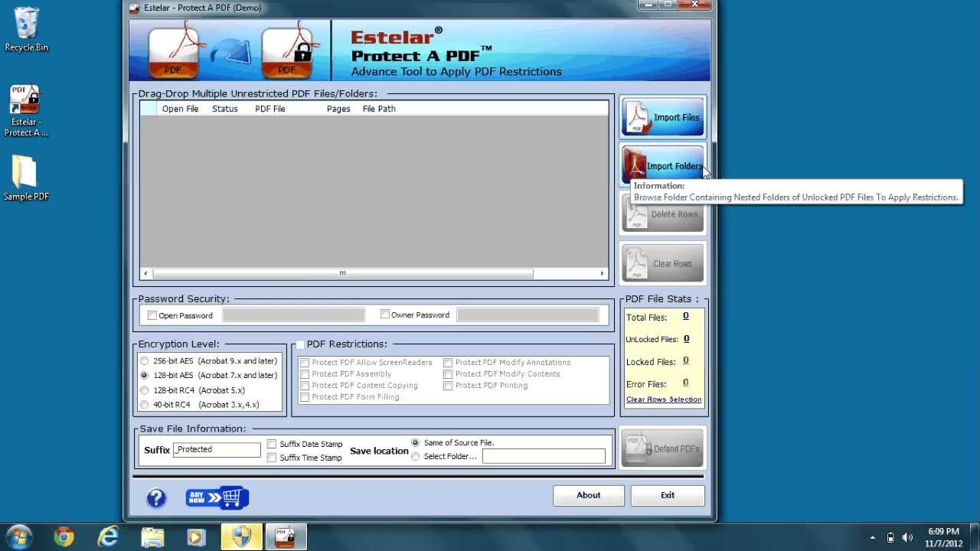Click the Error Files count value
The width and height of the screenshot is (980, 551).
click(685, 383)
